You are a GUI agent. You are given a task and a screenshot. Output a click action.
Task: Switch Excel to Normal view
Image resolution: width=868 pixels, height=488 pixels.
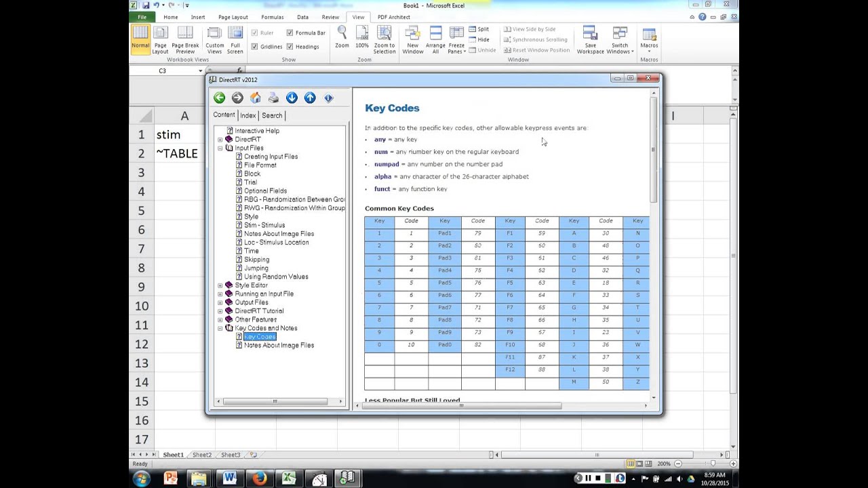[x=140, y=40]
